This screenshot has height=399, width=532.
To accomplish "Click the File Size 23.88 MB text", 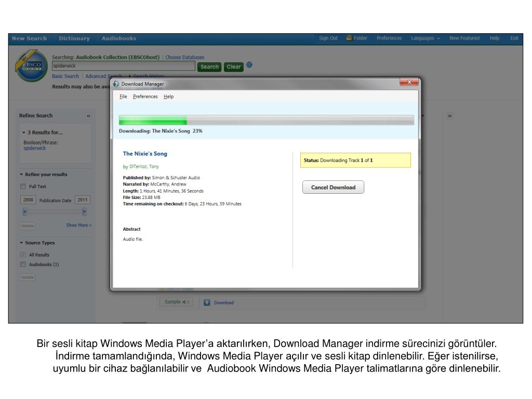I will click(x=141, y=197).
